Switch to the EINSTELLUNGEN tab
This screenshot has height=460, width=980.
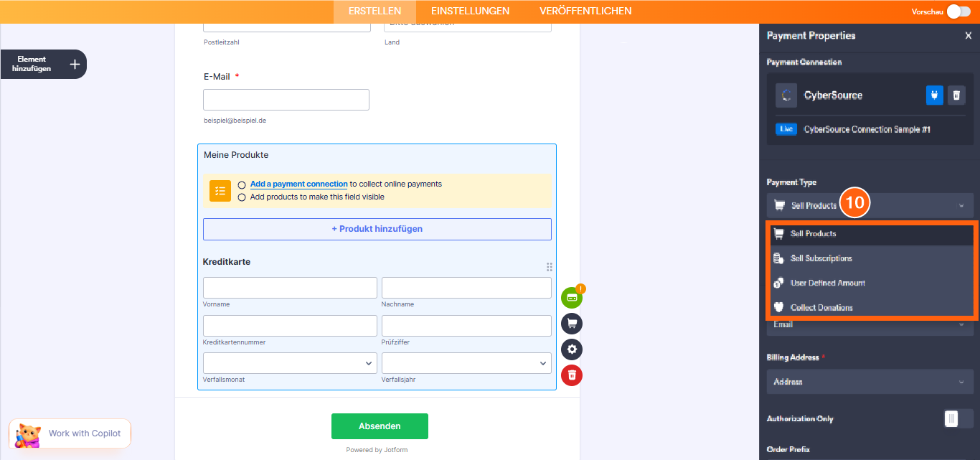click(469, 11)
